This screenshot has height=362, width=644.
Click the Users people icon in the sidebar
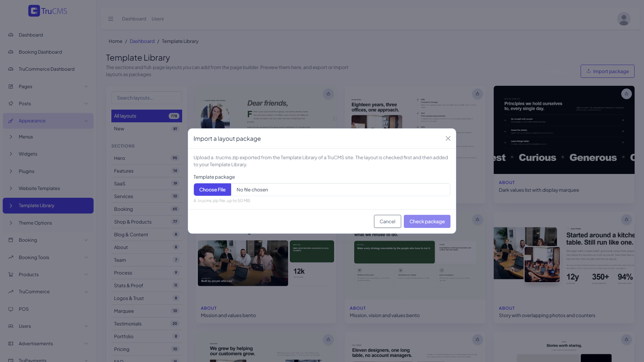[x=11, y=326]
